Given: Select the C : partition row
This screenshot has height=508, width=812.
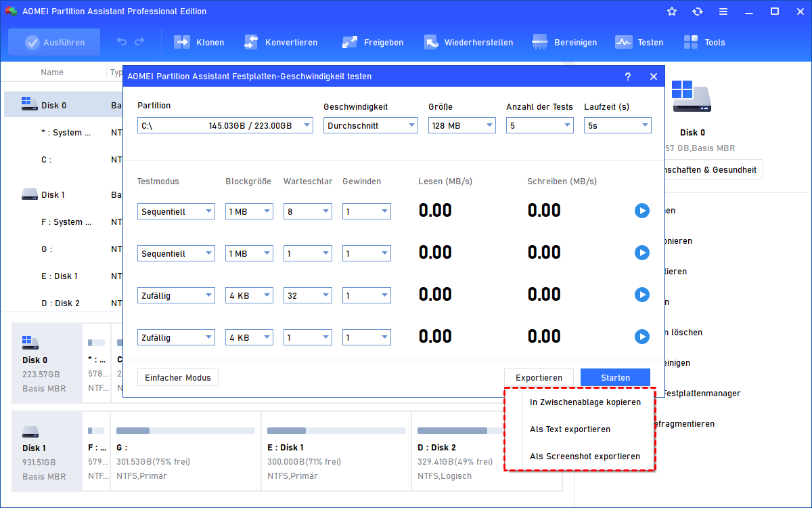Looking at the screenshot, I should (x=64, y=160).
